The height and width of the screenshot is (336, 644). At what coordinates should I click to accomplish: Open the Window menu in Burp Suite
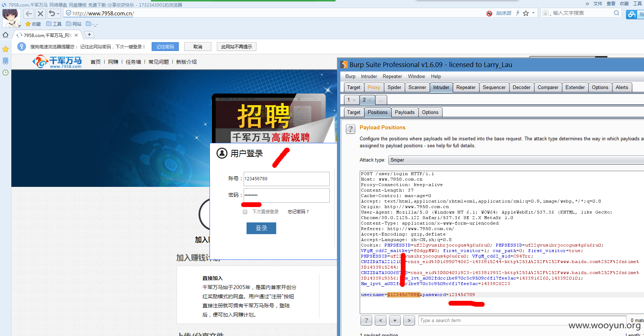click(417, 76)
